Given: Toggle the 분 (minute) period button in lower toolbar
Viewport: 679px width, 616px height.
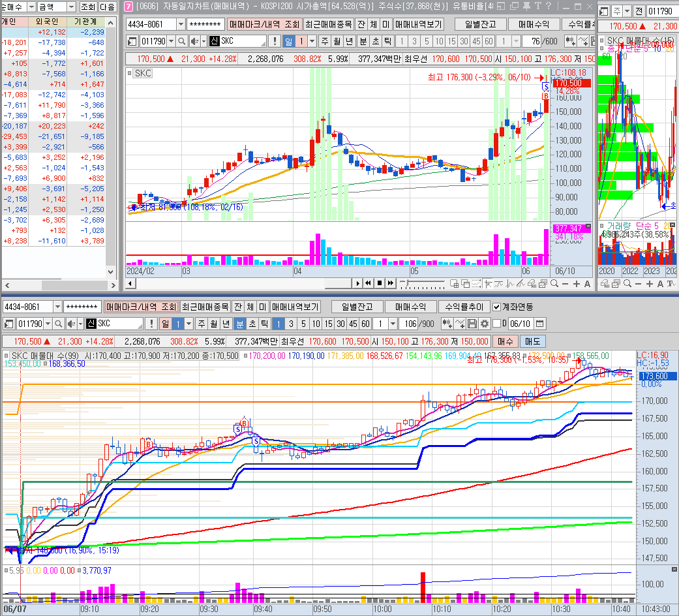Looking at the screenshot, I should click(x=240, y=324).
